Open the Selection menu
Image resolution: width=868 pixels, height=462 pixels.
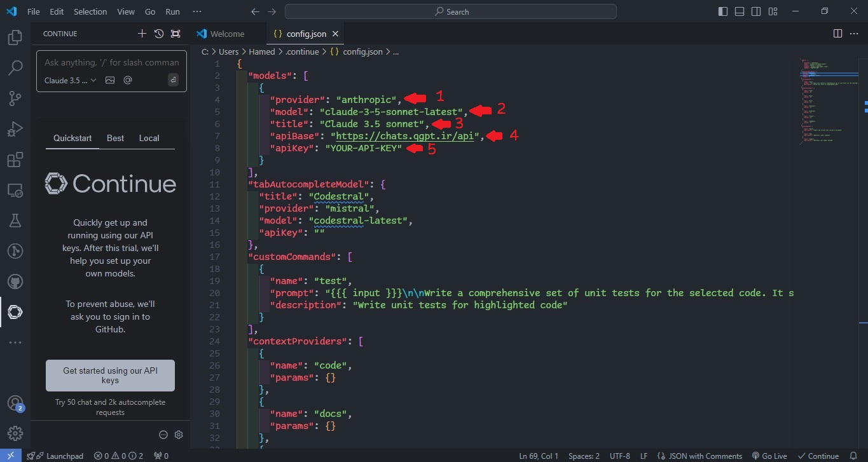[90, 11]
